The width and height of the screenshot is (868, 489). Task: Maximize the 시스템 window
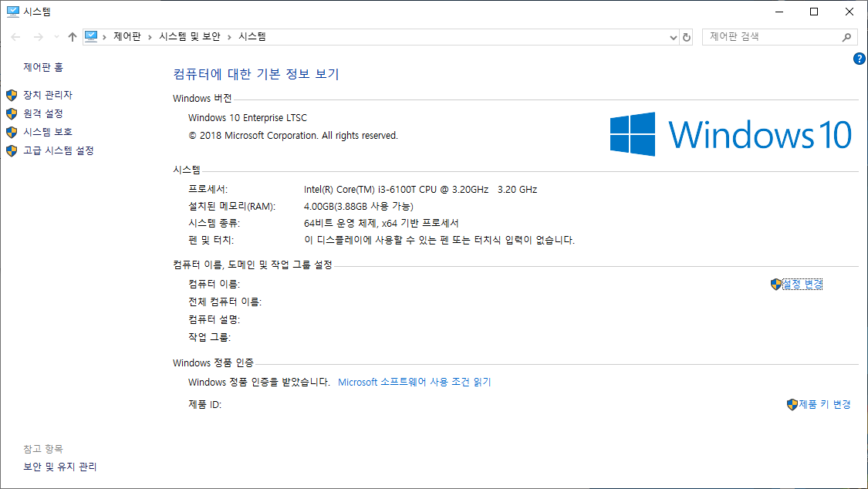click(814, 12)
